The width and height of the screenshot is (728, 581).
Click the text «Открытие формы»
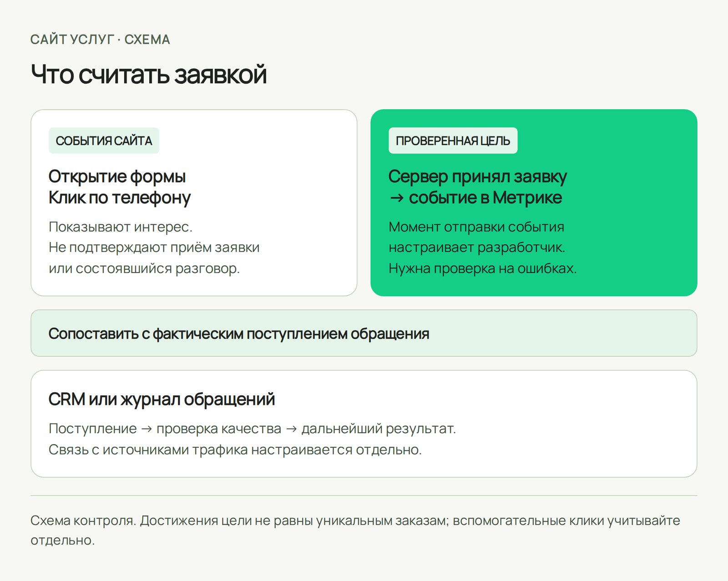[x=117, y=177]
